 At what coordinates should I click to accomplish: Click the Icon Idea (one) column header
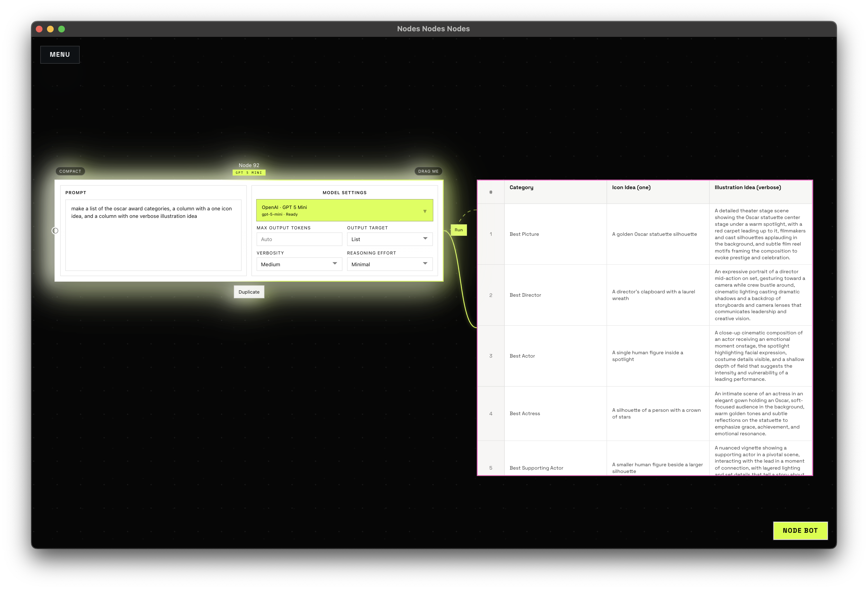coord(631,187)
